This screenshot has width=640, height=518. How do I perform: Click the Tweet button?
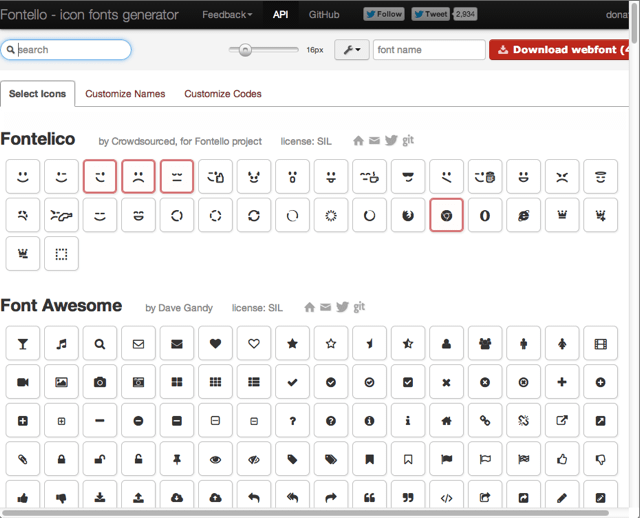click(x=431, y=14)
